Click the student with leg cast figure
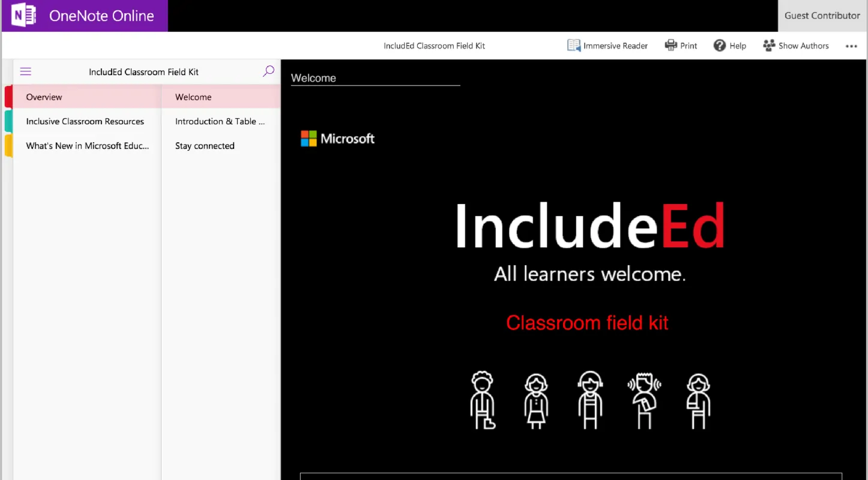This screenshot has width=868, height=480. point(482,400)
